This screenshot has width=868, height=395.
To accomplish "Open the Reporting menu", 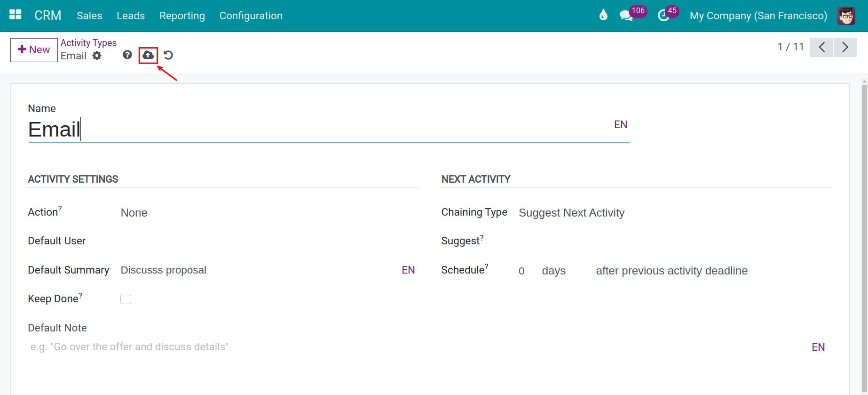I will click(x=182, y=16).
